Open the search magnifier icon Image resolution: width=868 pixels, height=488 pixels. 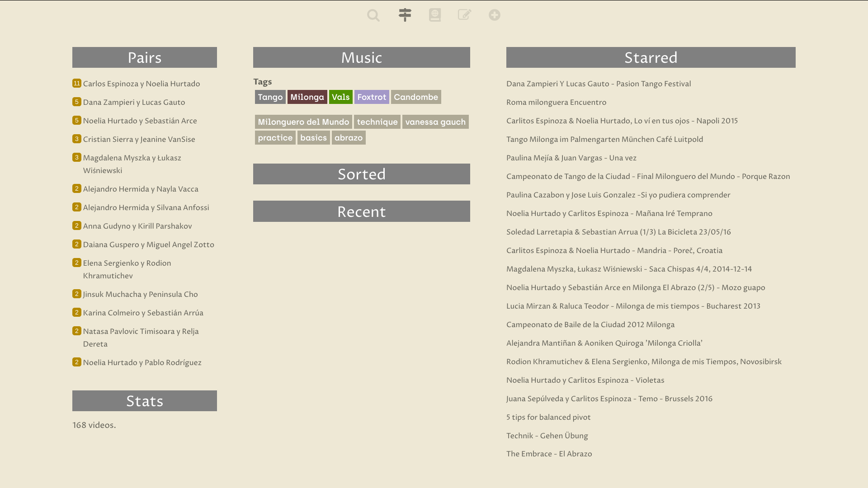click(x=373, y=15)
